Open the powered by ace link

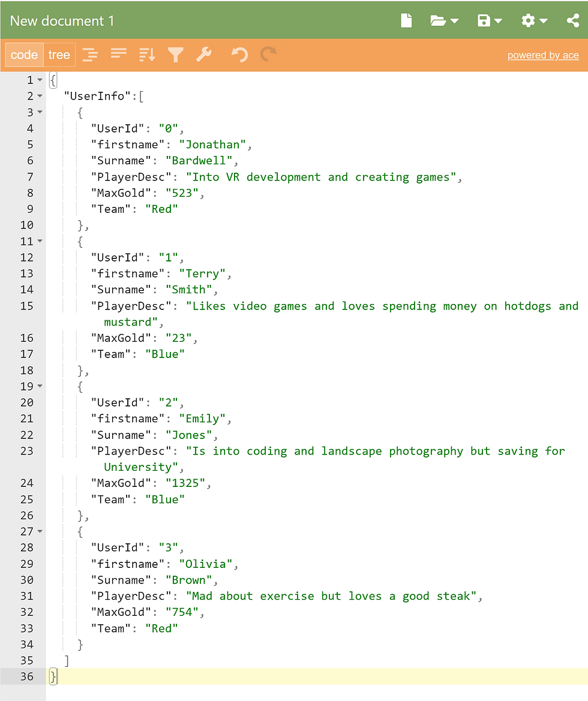click(543, 55)
